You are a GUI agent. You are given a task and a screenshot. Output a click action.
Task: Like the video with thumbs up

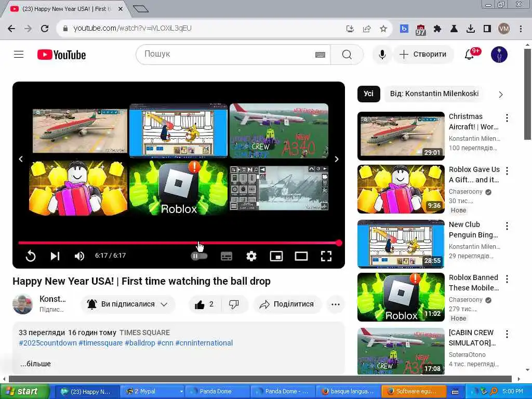(204, 304)
